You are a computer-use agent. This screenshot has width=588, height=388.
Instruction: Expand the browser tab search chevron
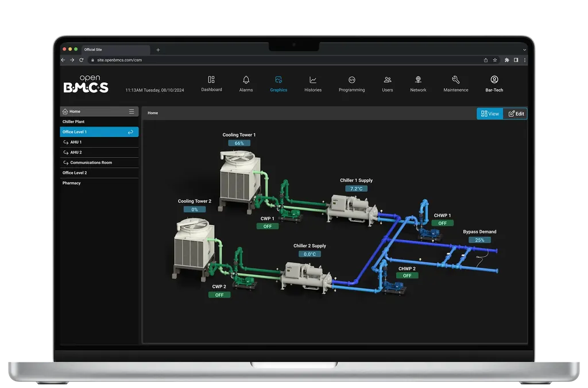point(525,50)
